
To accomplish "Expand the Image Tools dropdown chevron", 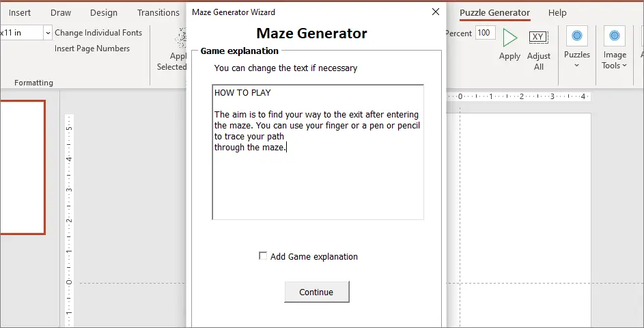I will click(624, 66).
